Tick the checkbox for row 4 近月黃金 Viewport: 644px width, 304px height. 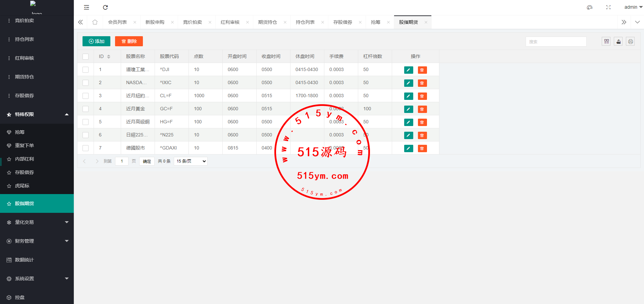click(x=86, y=109)
